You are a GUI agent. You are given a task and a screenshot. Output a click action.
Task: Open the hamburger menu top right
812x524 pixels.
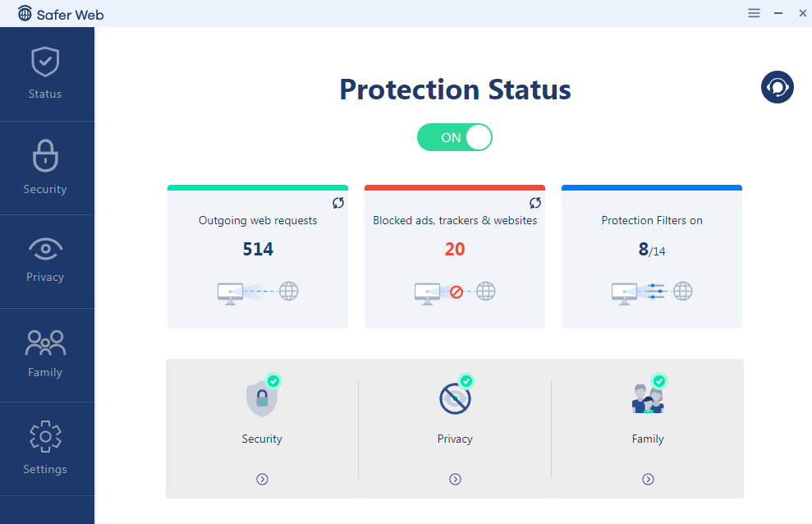click(754, 13)
